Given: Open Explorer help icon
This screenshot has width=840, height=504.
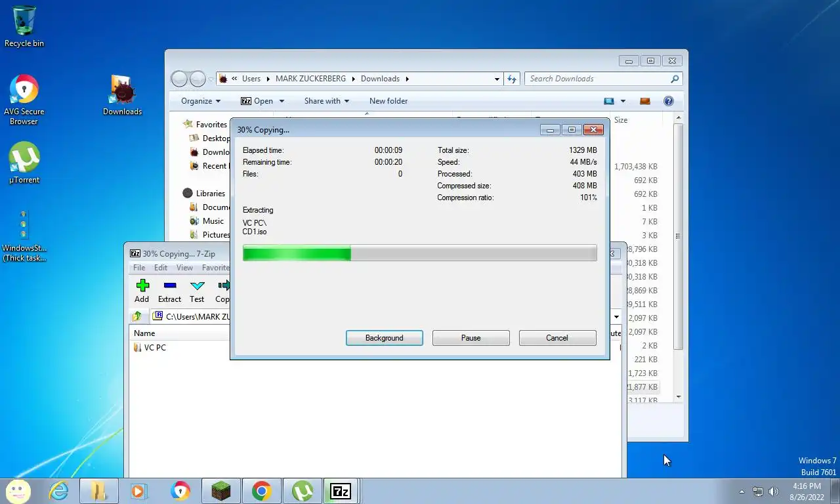Looking at the screenshot, I should [x=669, y=101].
